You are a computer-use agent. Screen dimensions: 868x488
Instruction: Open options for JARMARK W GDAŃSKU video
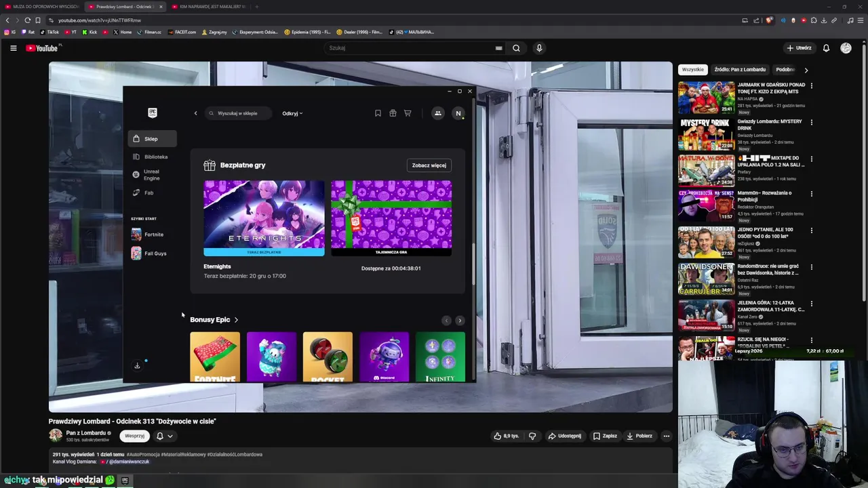(x=811, y=85)
